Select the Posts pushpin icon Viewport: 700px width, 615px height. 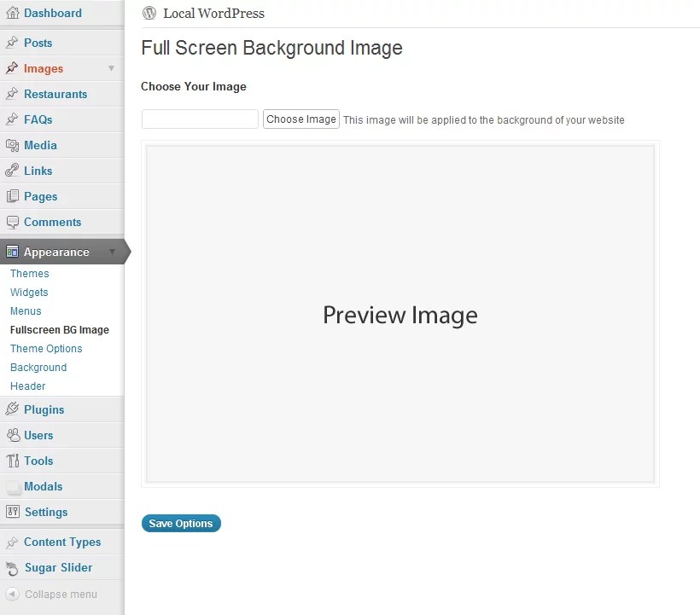(13, 42)
